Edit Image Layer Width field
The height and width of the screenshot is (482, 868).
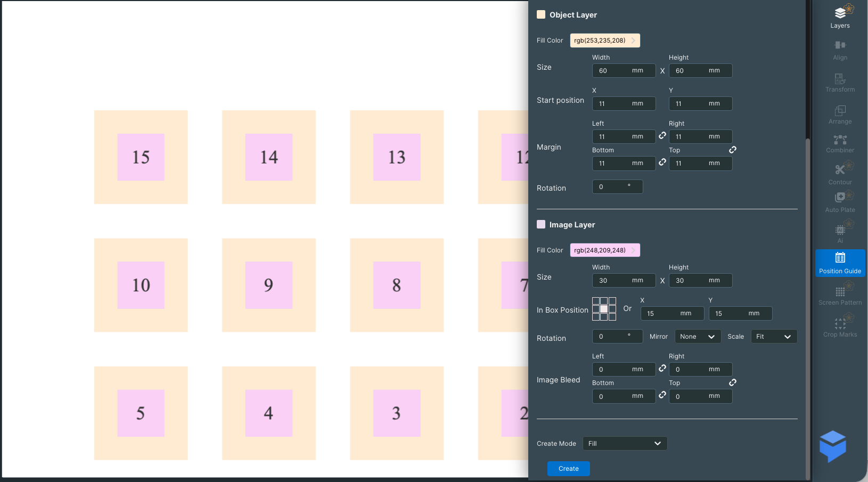[x=624, y=281]
